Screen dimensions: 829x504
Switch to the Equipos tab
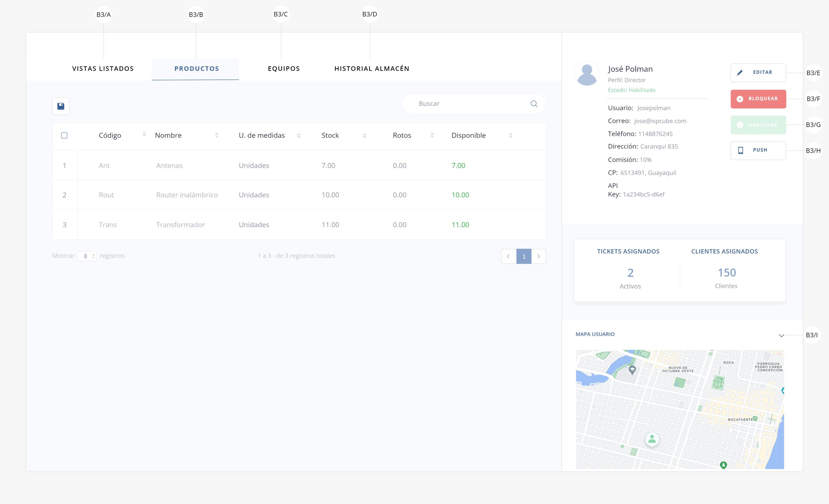(x=284, y=69)
